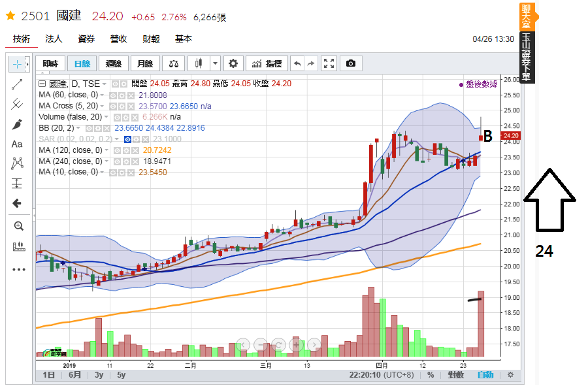Open settings gear for 國建, D, TSE series
Image resolution: width=588 pixels, height=392 pixels.
click(x=123, y=84)
